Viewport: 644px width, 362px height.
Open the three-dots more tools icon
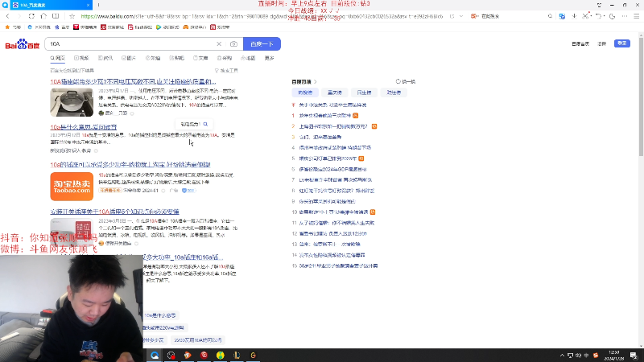[x=625, y=16]
